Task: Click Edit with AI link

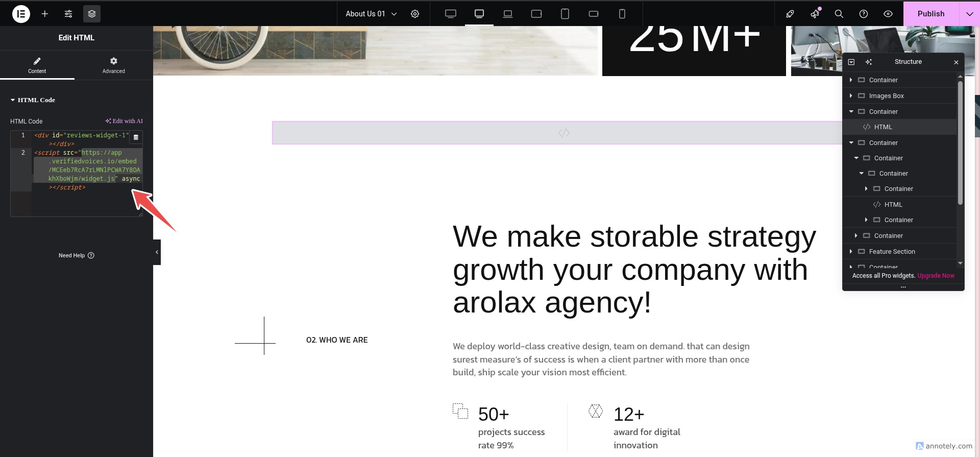Action: pos(124,121)
